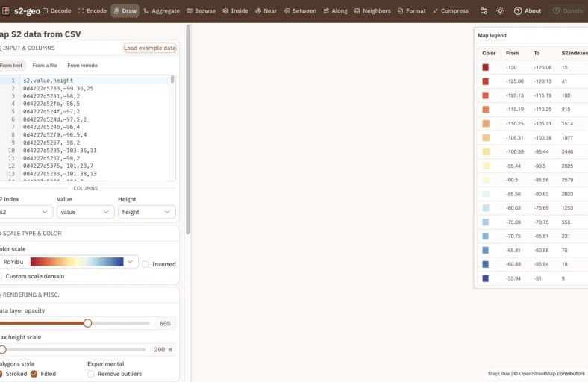Click the Donate button

pos(568,11)
